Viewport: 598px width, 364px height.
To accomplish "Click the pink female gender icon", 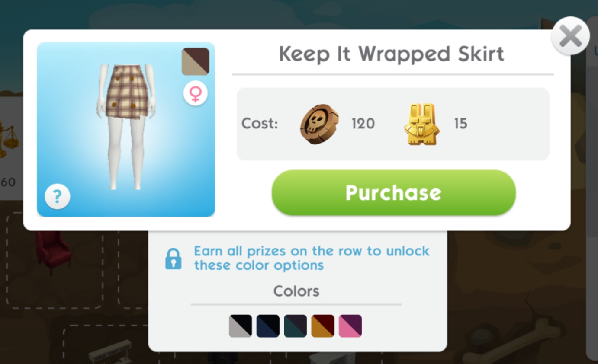I will tap(196, 94).
